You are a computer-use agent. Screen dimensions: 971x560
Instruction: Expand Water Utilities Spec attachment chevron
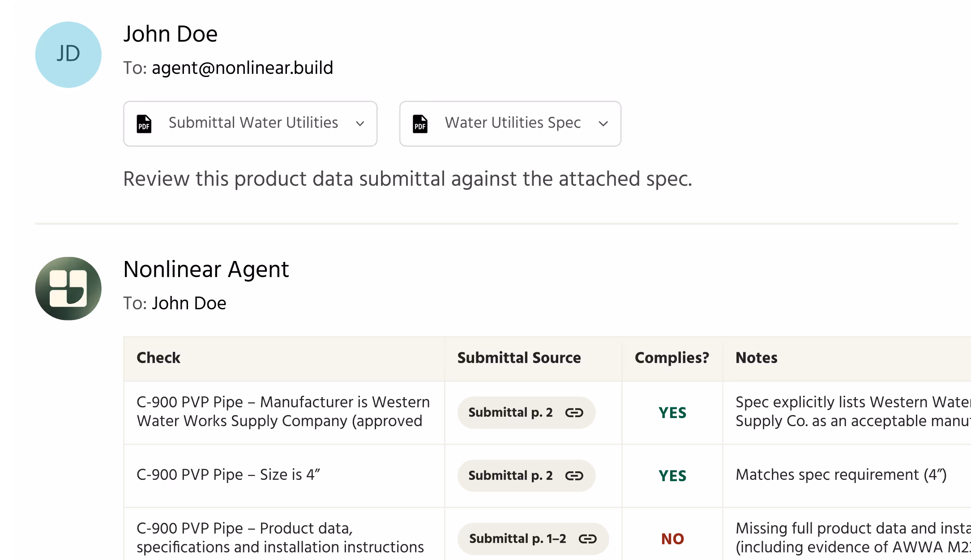pyautogui.click(x=603, y=124)
